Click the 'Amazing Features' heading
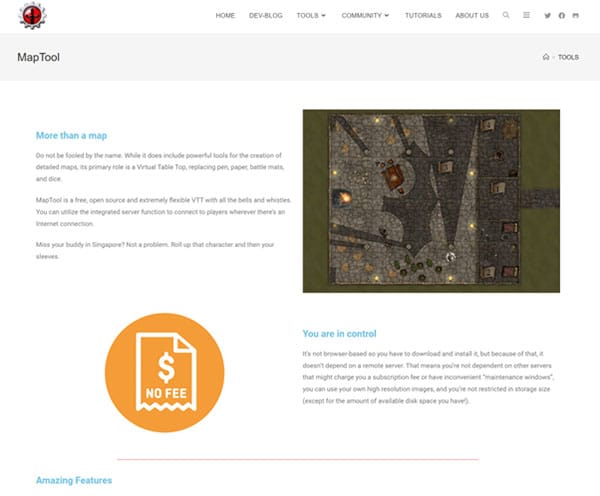This screenshot has height=496, width=600. [x=74, y=480]
